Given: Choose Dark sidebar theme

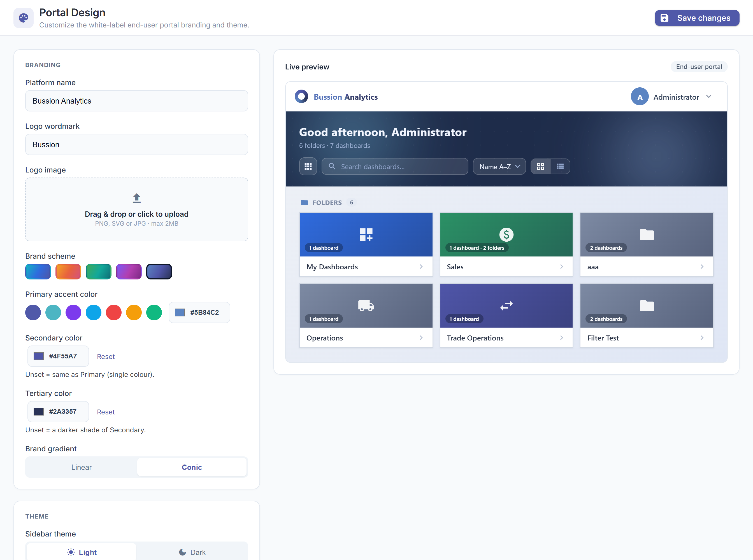Looking at the screenshot, I should (x=192, y=552).
